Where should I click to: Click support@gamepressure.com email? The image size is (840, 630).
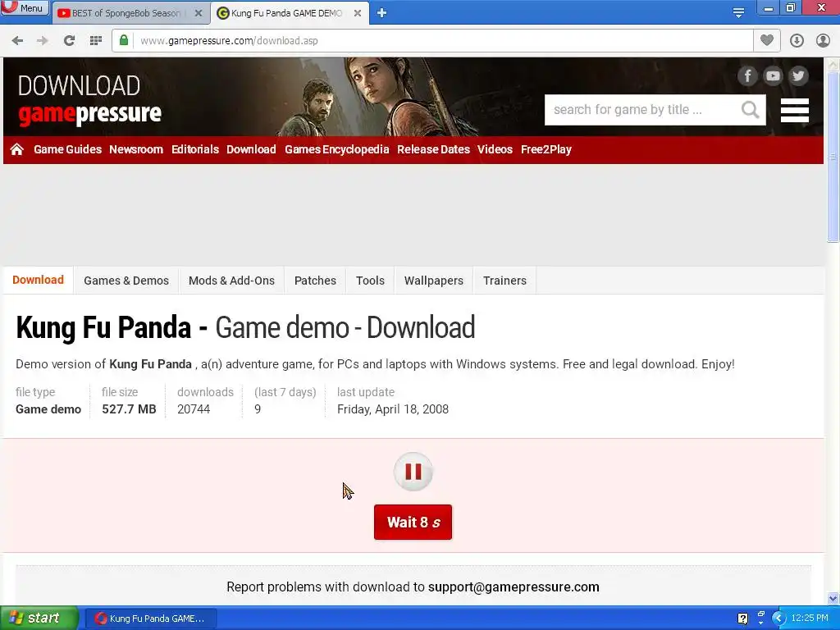tap(514, 587)
